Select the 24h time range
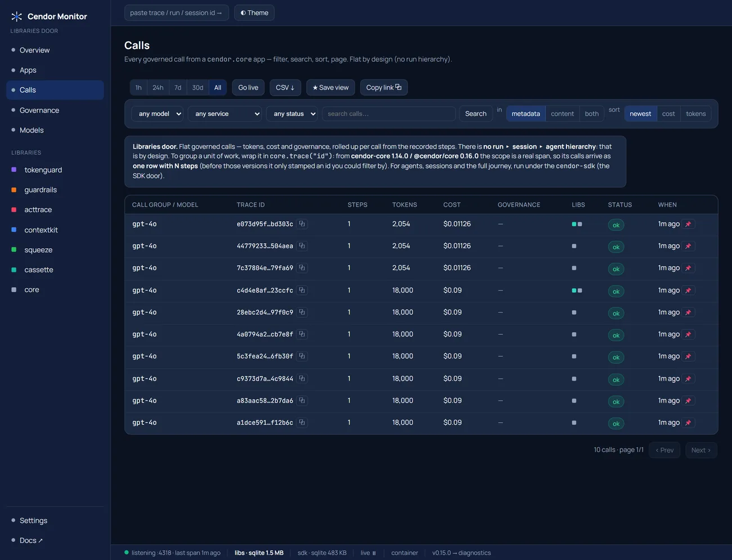This screenshot has width=732, height=560. (x=158, y=88)
